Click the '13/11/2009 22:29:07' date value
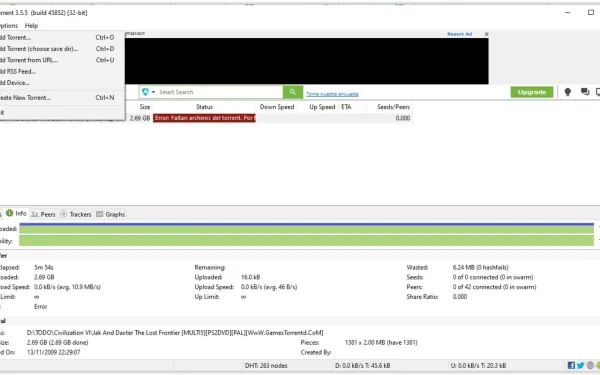This screenshot has height=375, width=600. point(54,352)
